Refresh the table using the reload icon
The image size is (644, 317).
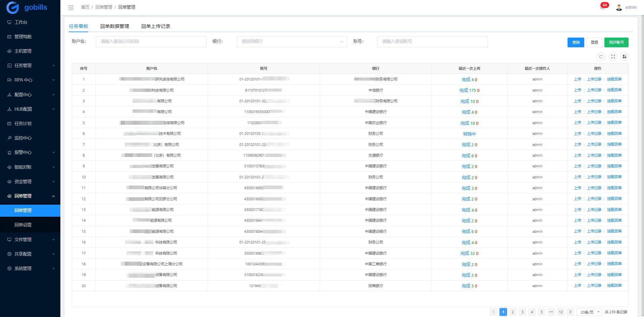coord(601,57)
